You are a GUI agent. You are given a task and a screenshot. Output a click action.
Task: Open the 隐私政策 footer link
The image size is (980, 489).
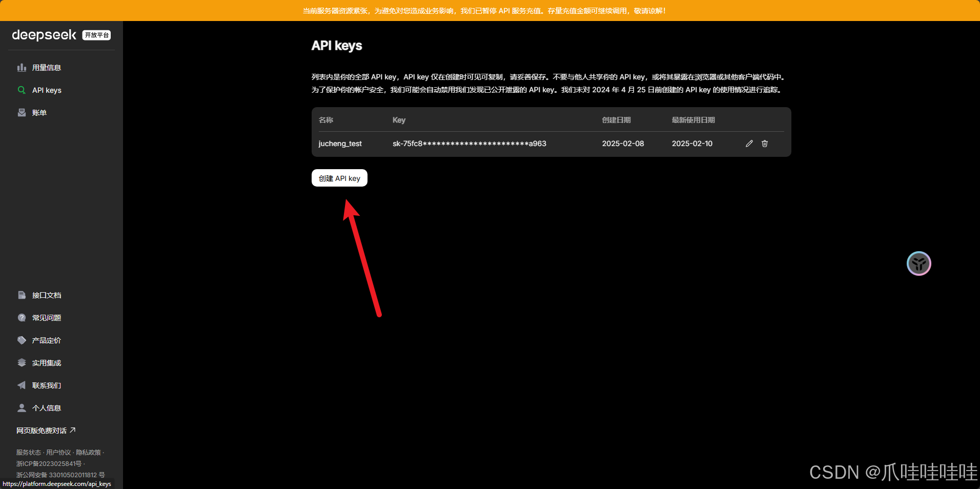[x=89, y=453]
